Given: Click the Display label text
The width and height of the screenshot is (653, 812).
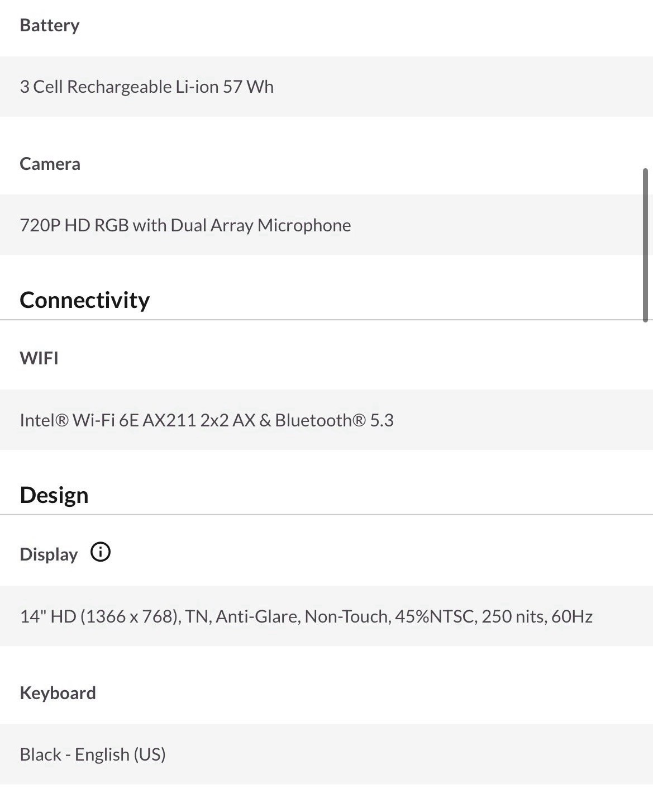Looking at the screenshot, I should pos(49,554).
